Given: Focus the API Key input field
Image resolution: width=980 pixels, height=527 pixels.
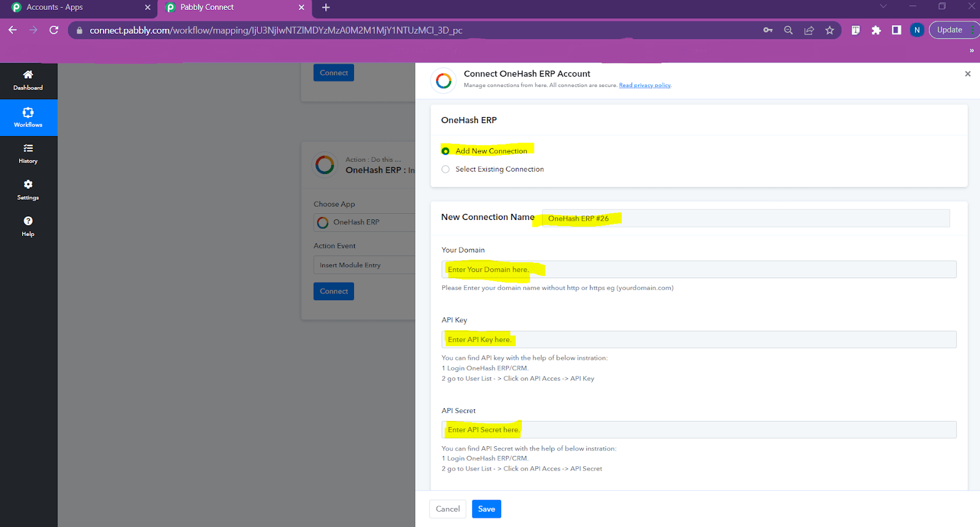Looking at the screenshot, I should point(699,339).
